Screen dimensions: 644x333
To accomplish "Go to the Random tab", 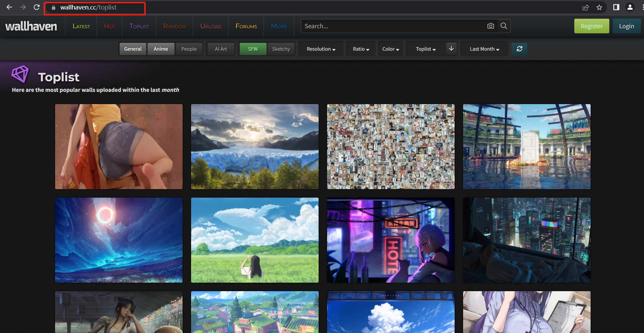I will [x=175, y=26].
